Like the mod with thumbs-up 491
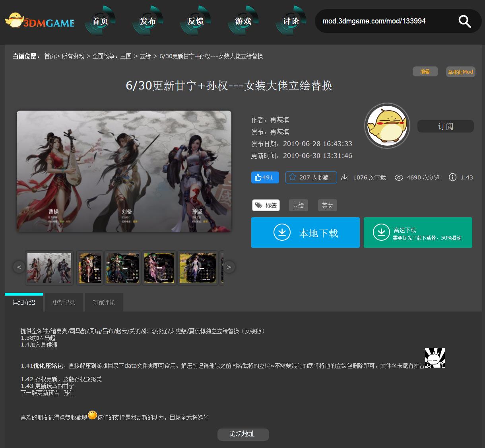The height and width of the screenshot is (448, 485). click(265, 177)
